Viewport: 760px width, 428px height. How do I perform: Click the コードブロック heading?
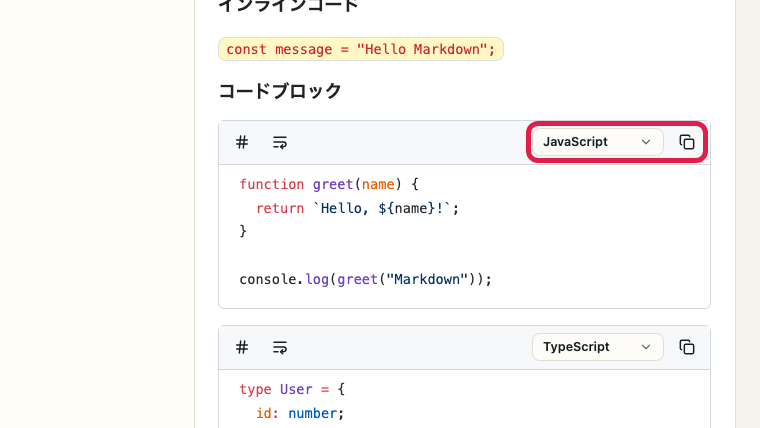[280, 91]
